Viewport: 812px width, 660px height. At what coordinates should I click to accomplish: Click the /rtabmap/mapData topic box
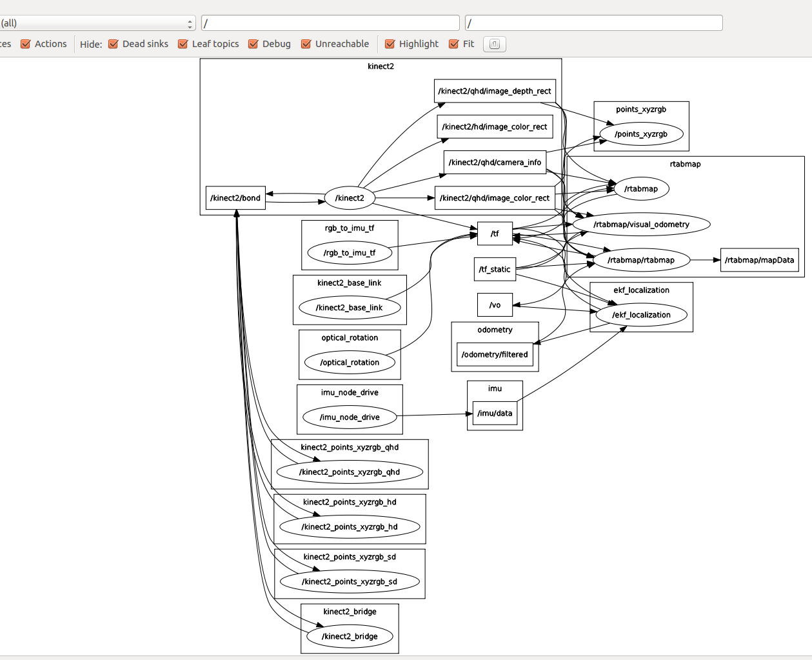(759, 260)
